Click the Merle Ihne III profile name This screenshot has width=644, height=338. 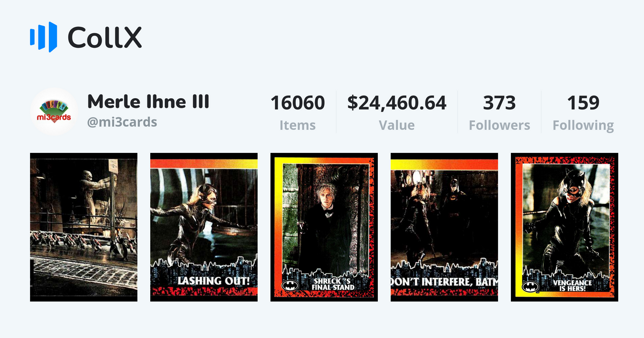148,101
